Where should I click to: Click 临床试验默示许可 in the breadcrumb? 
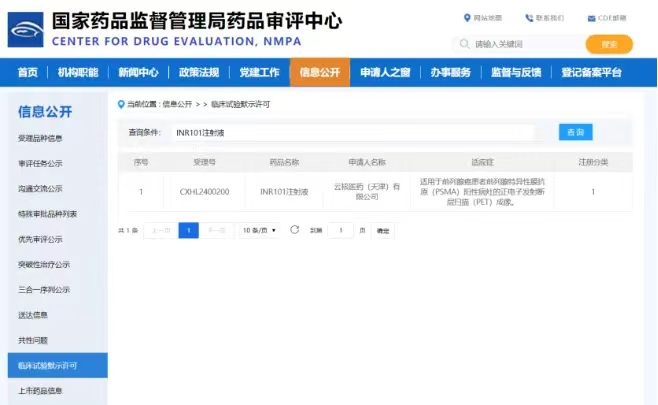click(x=240, y=104)
